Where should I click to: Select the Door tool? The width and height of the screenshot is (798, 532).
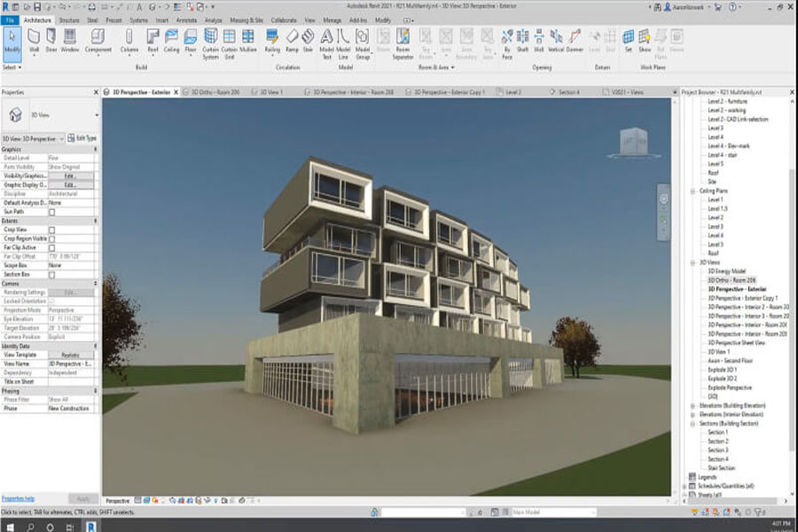click(x=51, y=41)
